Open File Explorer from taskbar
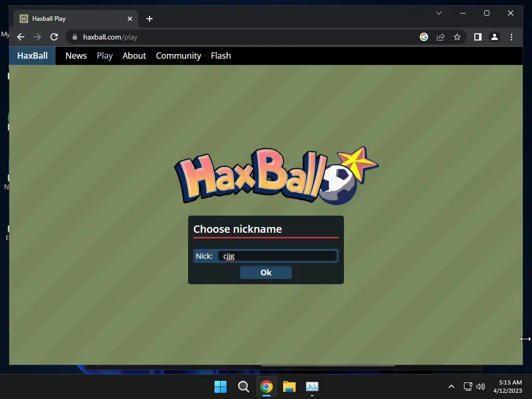The width and height of the screenshot is (532, 399). click(289, 387)
